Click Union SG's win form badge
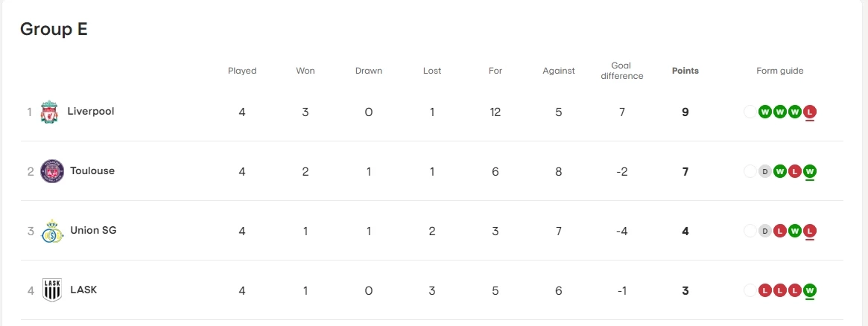The height and width of the screenshot is (326, 868). 795,231
